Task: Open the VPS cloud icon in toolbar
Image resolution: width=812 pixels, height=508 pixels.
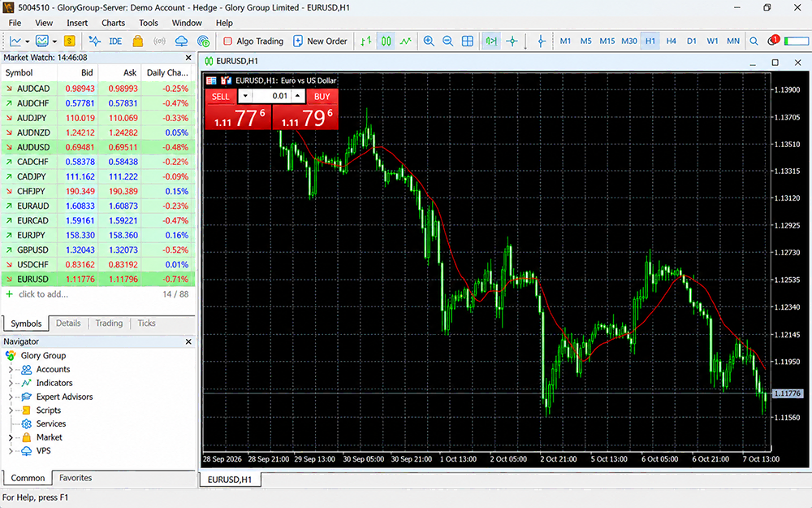Action: tap(181, 41)
